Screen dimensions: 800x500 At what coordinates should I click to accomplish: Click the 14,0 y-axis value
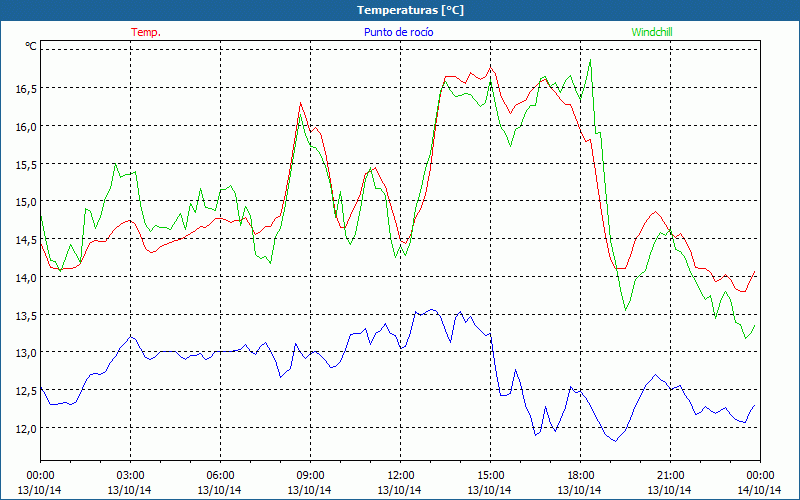(x=26, y=278)
